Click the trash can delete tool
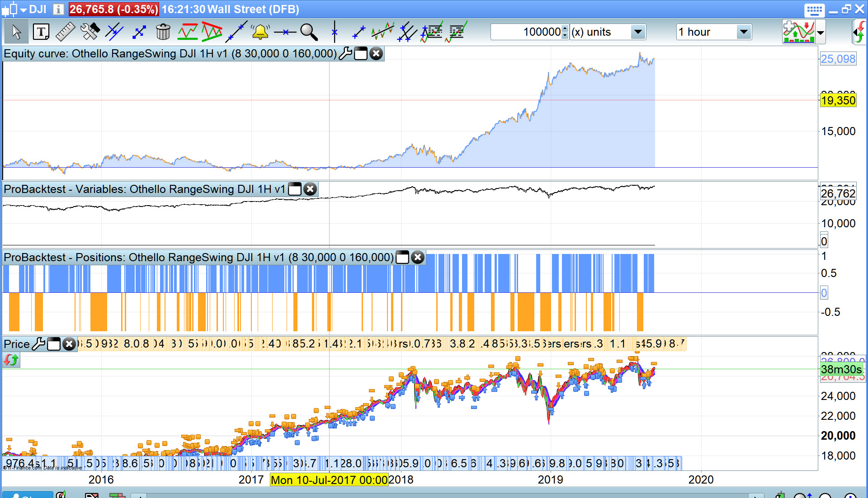The image size is (868, 498). pos(163,32)
